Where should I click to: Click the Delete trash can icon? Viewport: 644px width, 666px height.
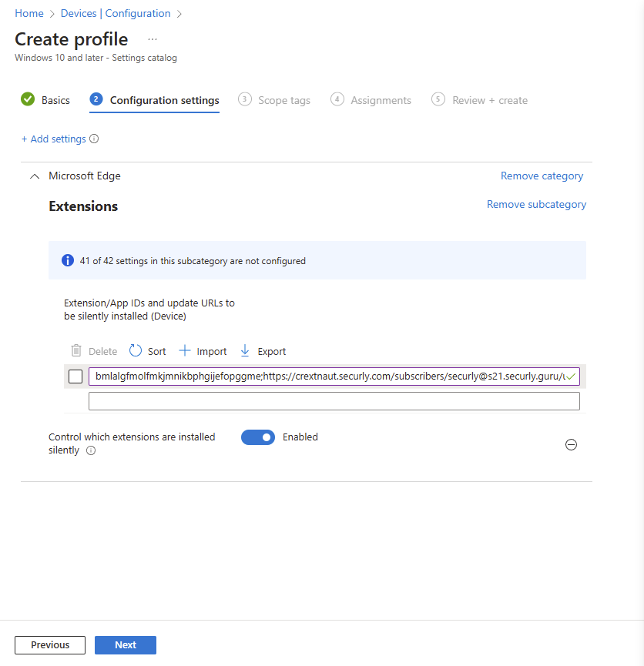click(76, 351)
